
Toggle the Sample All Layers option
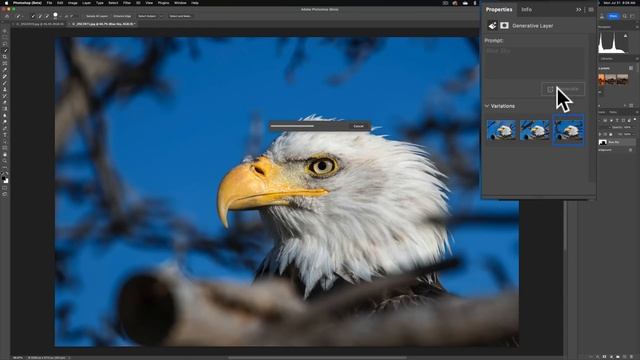(x=97, y=16)
